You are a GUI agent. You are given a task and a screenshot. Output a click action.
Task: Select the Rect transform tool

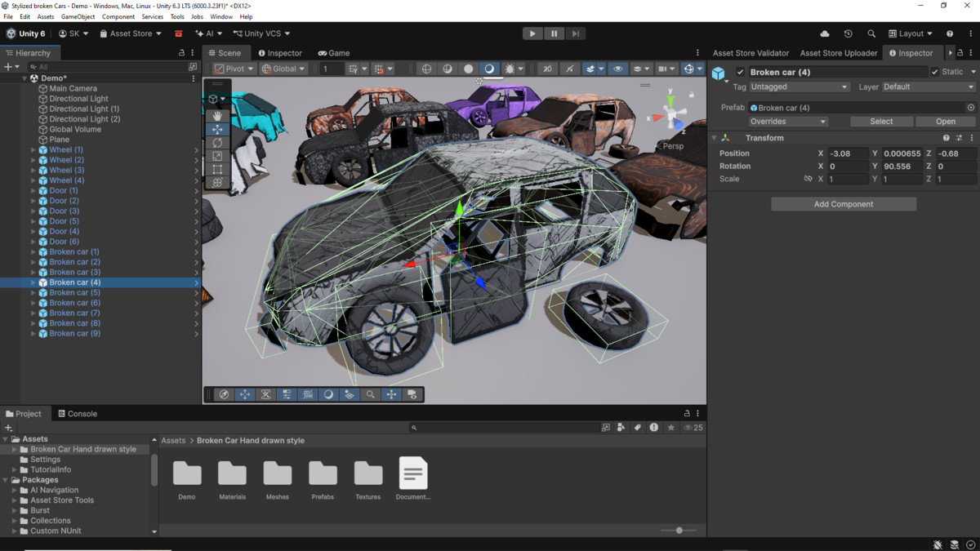217,169
